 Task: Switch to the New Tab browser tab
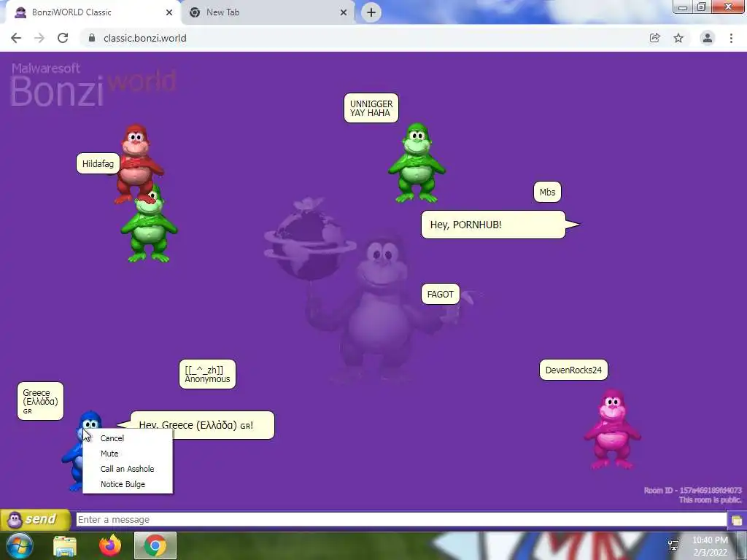pos(267,12)
